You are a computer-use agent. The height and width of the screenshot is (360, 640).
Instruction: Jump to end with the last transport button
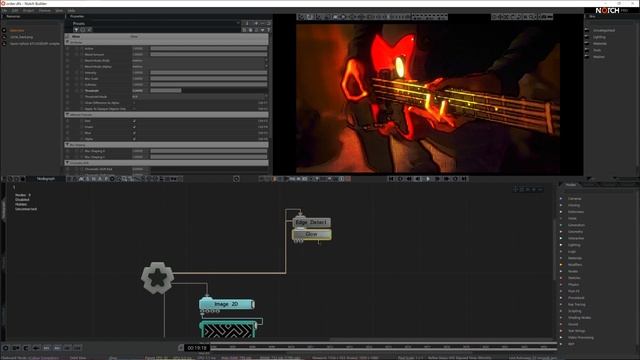pos(464,179)
